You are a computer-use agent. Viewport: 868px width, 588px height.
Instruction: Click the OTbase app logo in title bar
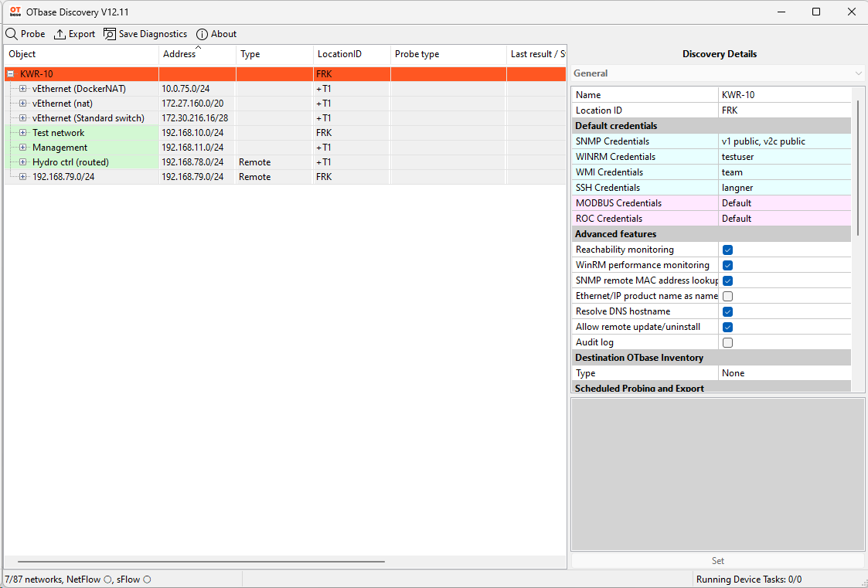pos(15,12)
